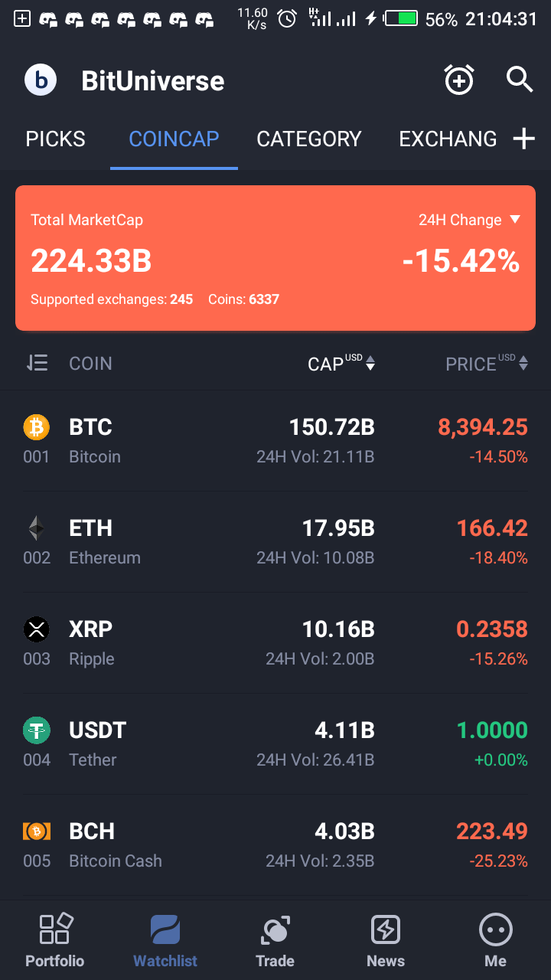Switch to the CATEGORY tab

[309, 139]
